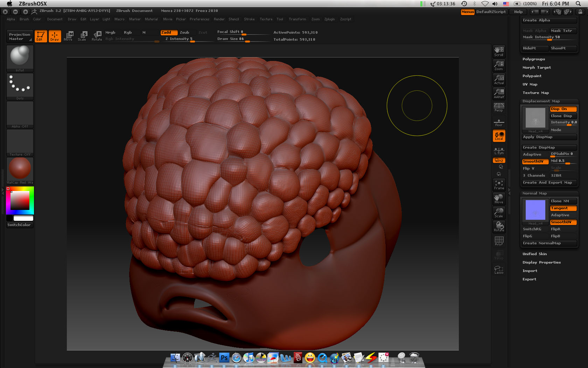This screenshot has height=368, width=588.
Task: Toggle PolyF polyframe display
Action: [499, 241]
